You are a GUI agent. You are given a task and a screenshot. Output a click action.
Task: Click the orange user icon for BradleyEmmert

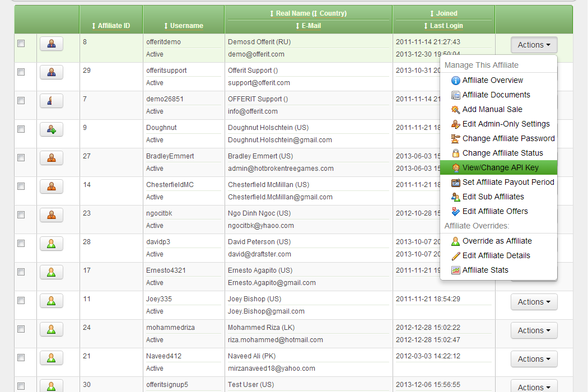[51, 158]
